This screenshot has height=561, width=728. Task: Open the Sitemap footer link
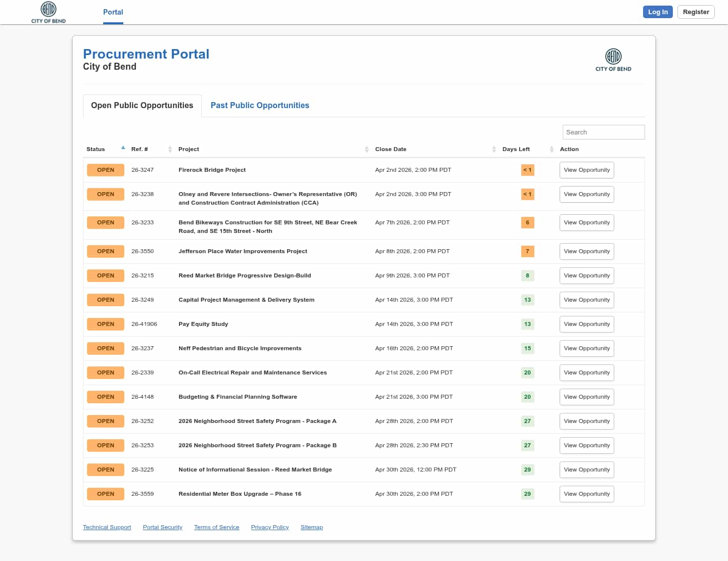click(311, 527)
